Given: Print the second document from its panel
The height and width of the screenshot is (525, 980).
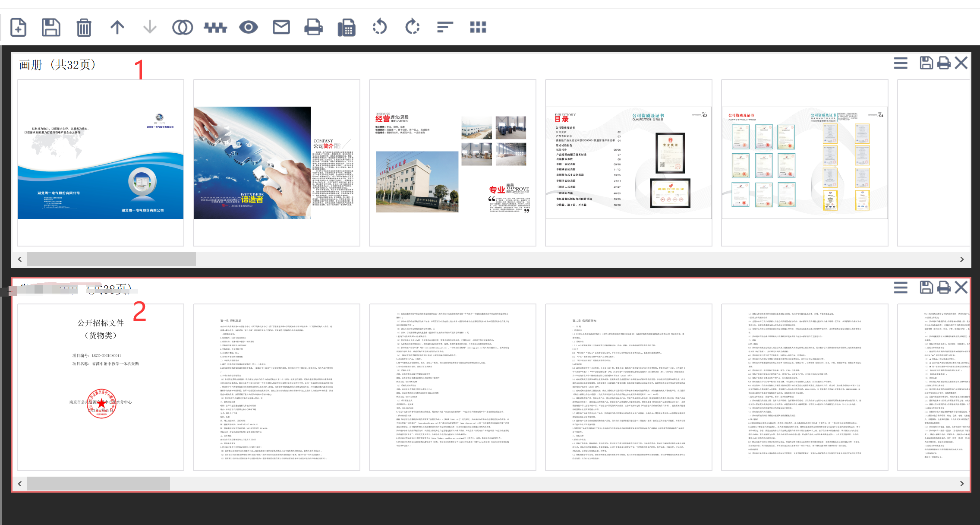Looking at the screenshot, I should pyautogui.click(x=944, y=288).
